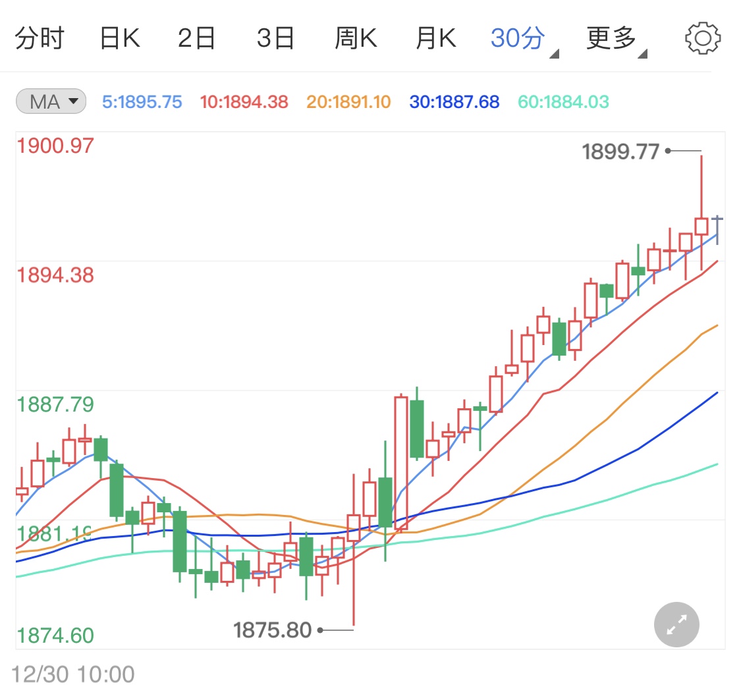Expand chart to fullscreen with arrows button

click(676, 624)
